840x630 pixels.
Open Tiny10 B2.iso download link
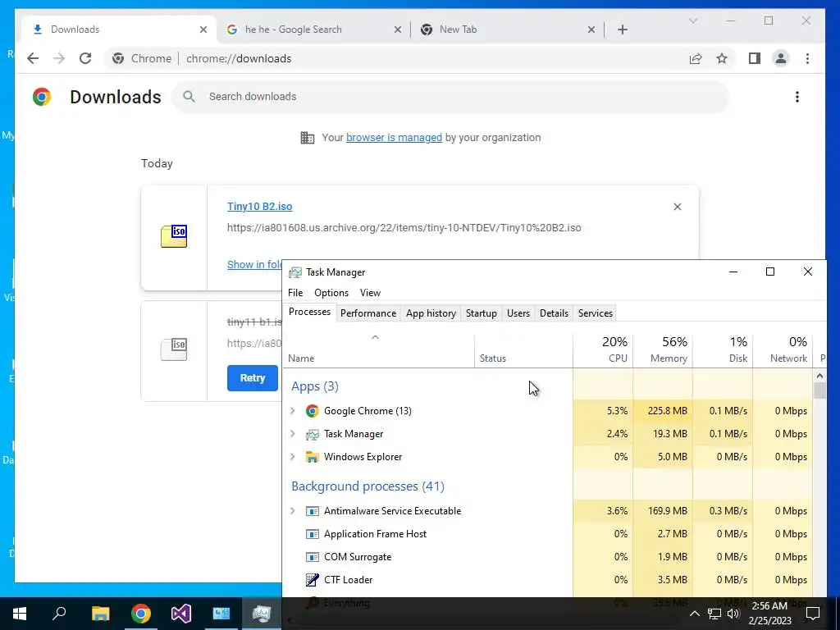[260, 206]
